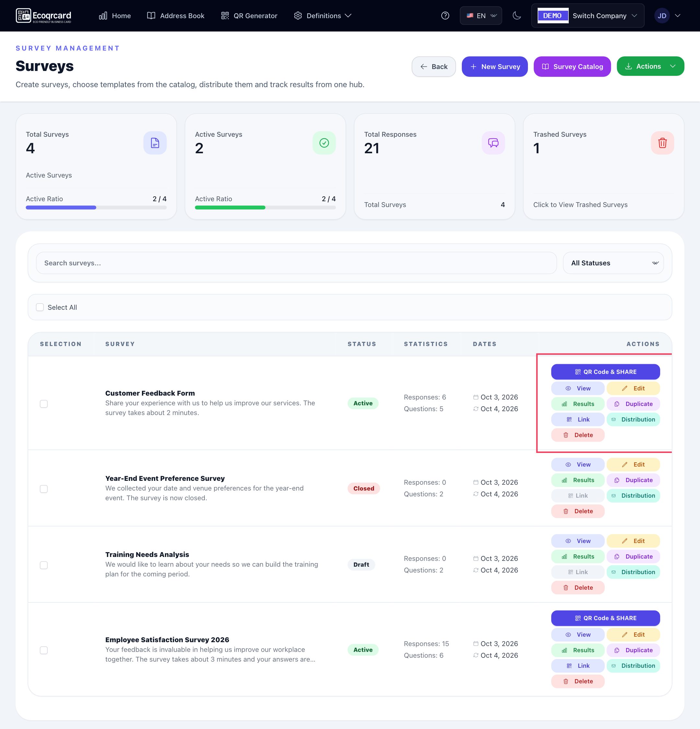Delete the Training Needs Analysis survey
The image size is (700, 729).
[577, 588]
